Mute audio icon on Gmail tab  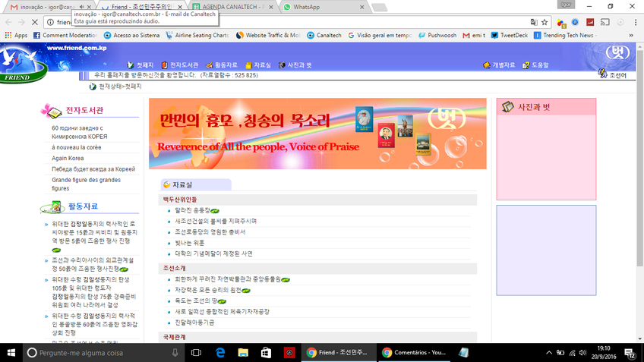coord(82,7)
